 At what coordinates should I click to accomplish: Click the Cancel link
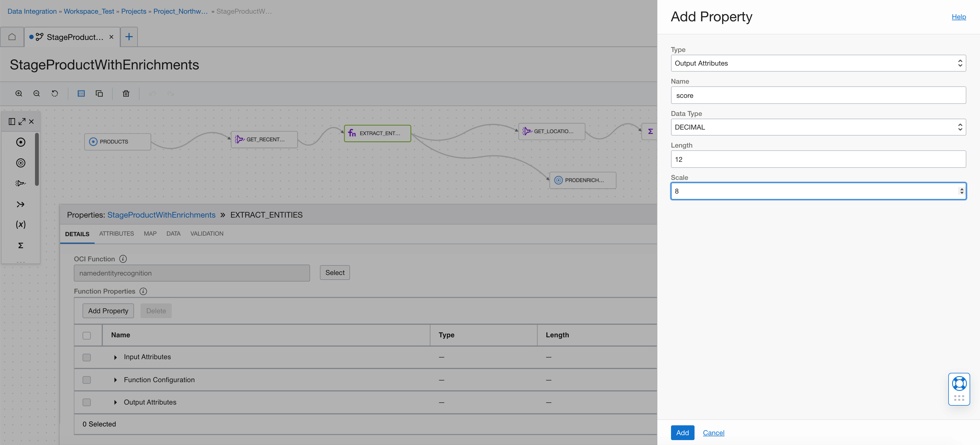(713, 433)
